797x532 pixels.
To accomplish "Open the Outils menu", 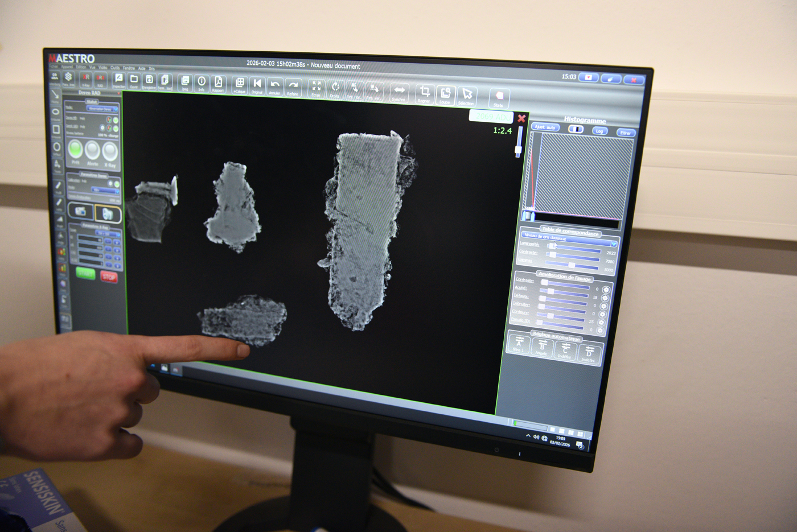I will pos(115,68).
